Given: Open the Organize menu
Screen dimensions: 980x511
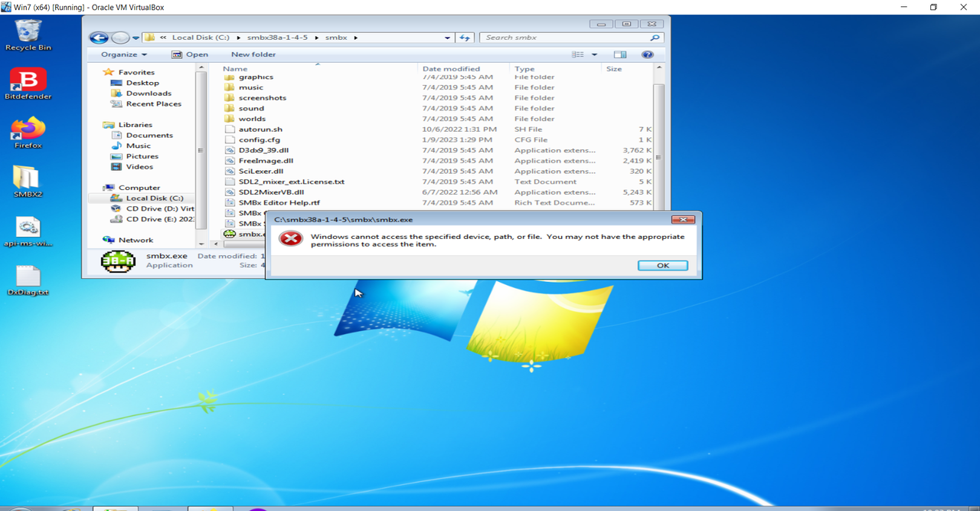Looking at the screenshot, I should click(124, 54).
